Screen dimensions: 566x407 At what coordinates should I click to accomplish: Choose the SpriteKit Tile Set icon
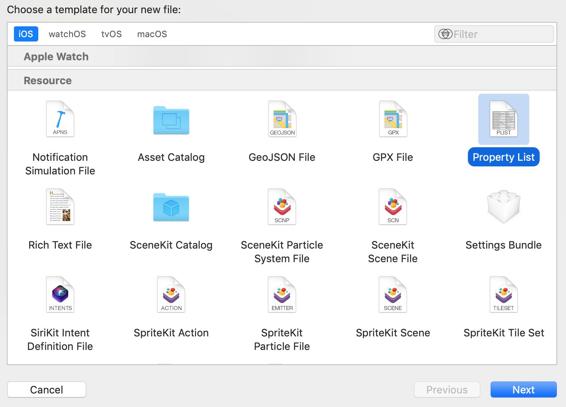click(504, 294)
